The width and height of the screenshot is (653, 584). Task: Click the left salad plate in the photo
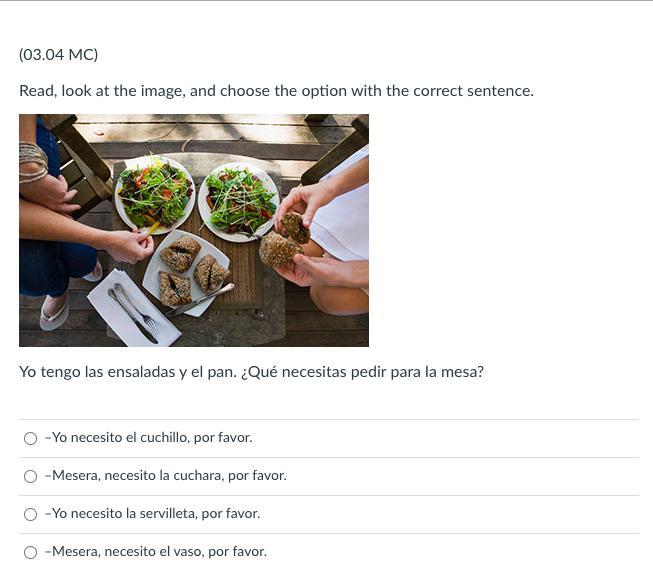point(155,195)
